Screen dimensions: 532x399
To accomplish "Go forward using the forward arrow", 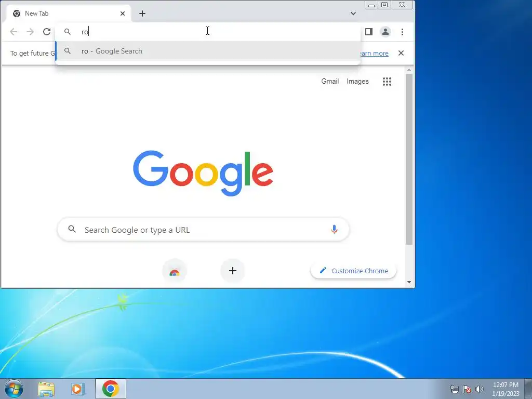I will coord(30,32).
